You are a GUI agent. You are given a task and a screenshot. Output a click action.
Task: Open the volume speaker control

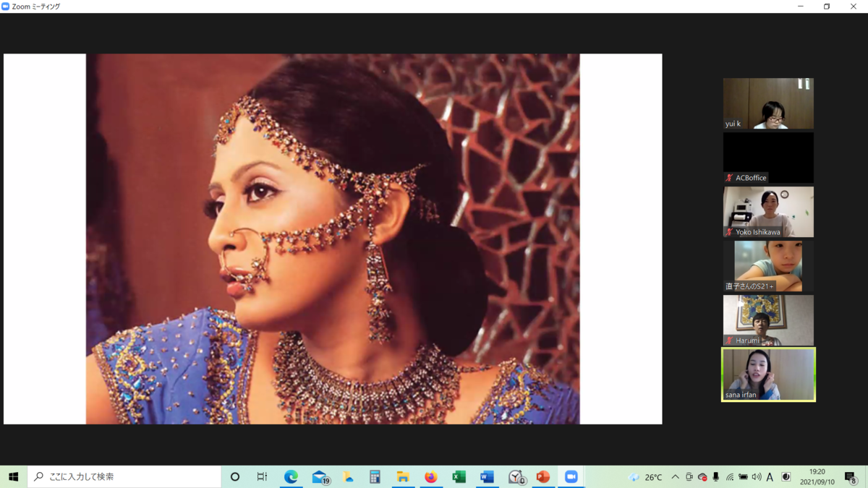757,477
